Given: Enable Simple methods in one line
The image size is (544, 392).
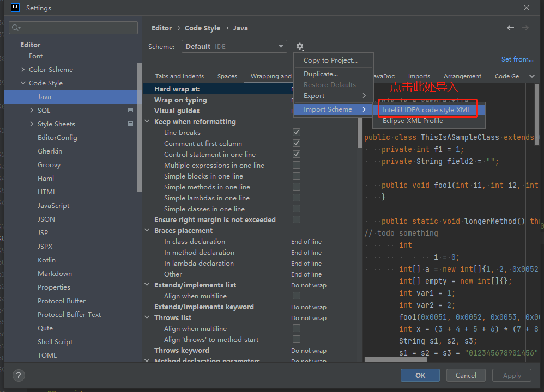Looking at the screenshot, I should pos(297,187).
